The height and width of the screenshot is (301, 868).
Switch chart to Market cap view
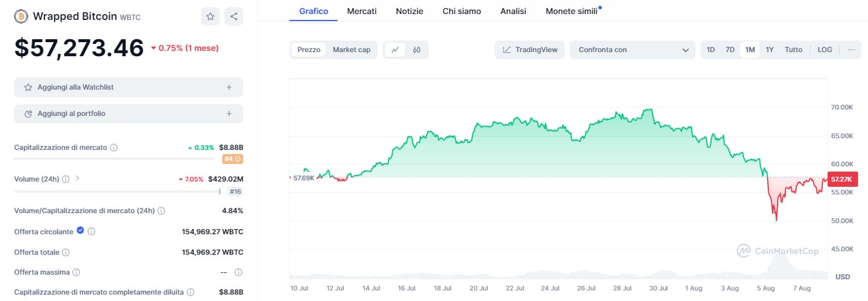tap(352, 50)
